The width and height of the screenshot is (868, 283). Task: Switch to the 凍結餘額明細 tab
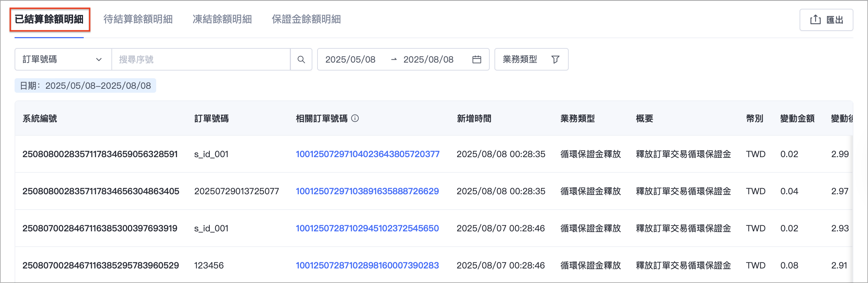pyautogui.click(x=222, y=19)
